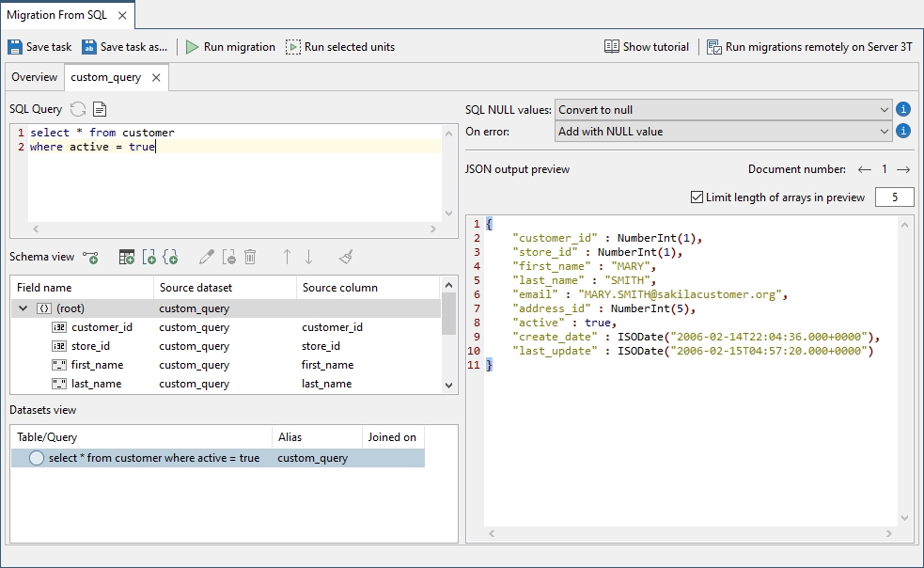Click info icon beside SQL NULL values

pos(902,109)
